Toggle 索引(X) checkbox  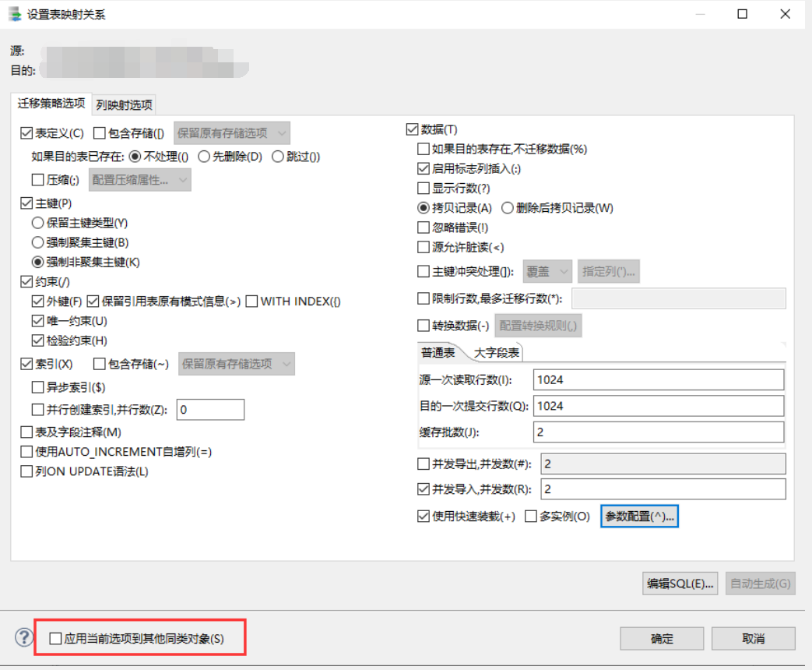tap(26, 364)
